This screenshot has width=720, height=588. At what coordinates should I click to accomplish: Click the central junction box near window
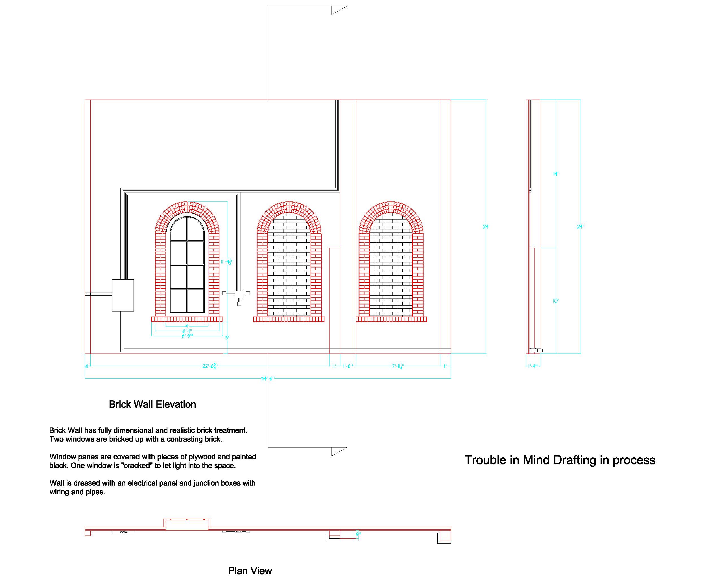coord(238,294)
